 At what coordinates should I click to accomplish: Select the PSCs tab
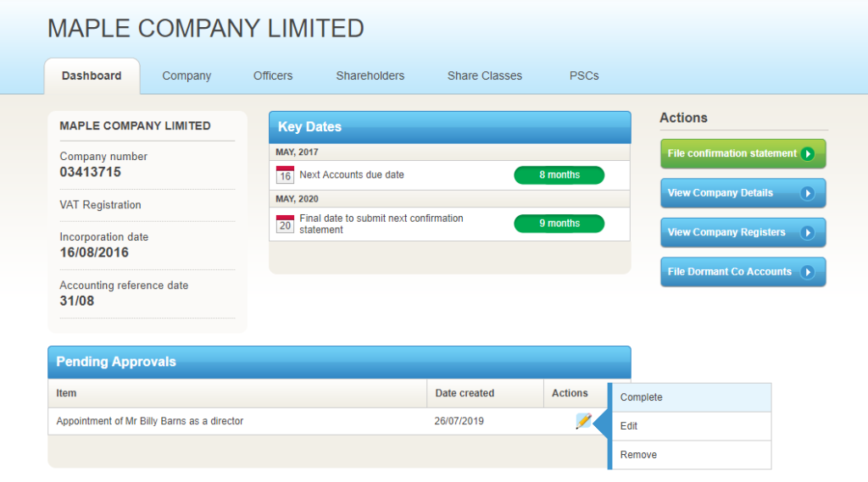coord(584,76)
